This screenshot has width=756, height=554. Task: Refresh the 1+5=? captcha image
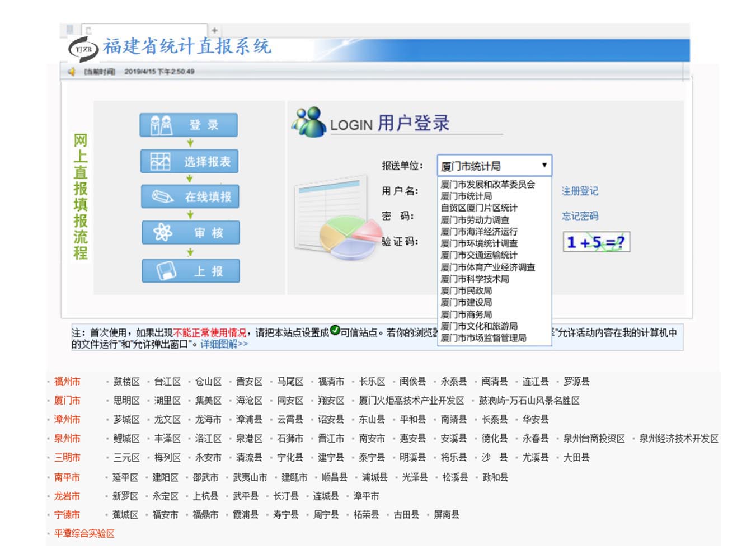(597, 242)
